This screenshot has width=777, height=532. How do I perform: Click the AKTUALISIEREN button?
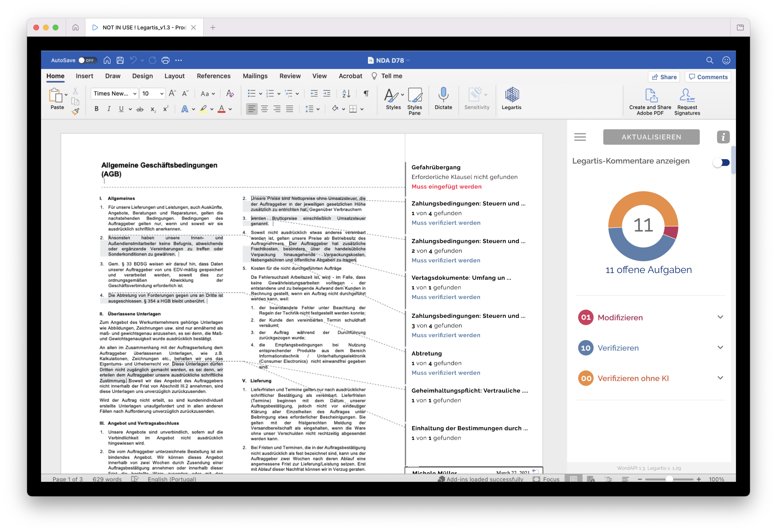click(x=651, y=137)
